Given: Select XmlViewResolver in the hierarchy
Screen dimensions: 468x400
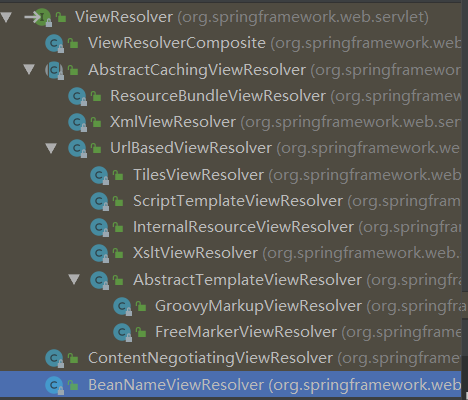Looking at the screenshot, I should [173, 122].
